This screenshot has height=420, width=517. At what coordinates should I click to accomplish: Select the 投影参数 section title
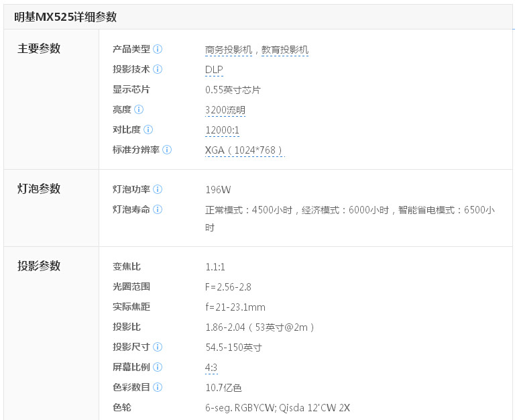pos(39,266)
